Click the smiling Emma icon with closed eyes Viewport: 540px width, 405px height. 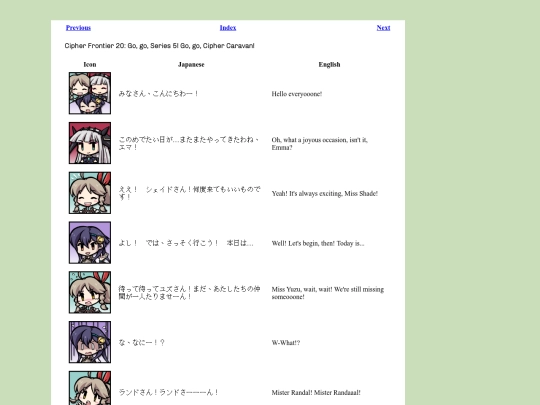click(x=90, y=193)
